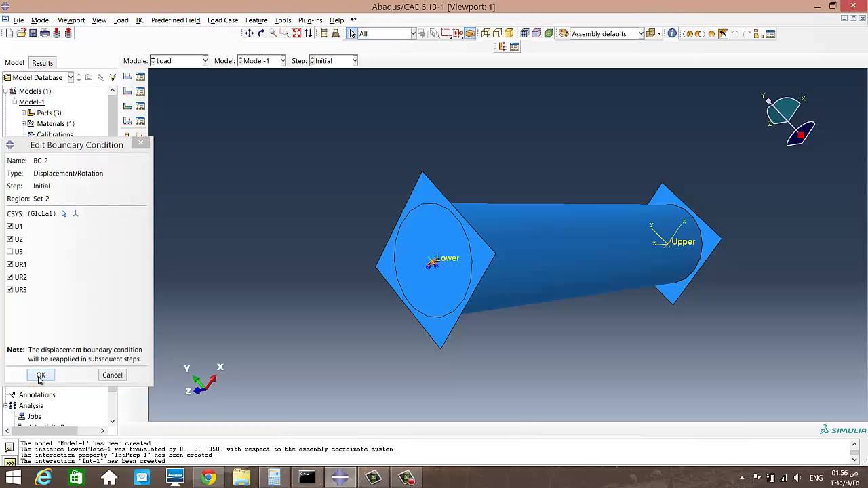Expand the Parts (3) tree node
This screenshot has height=488, width=868.
tap(24, 113)
